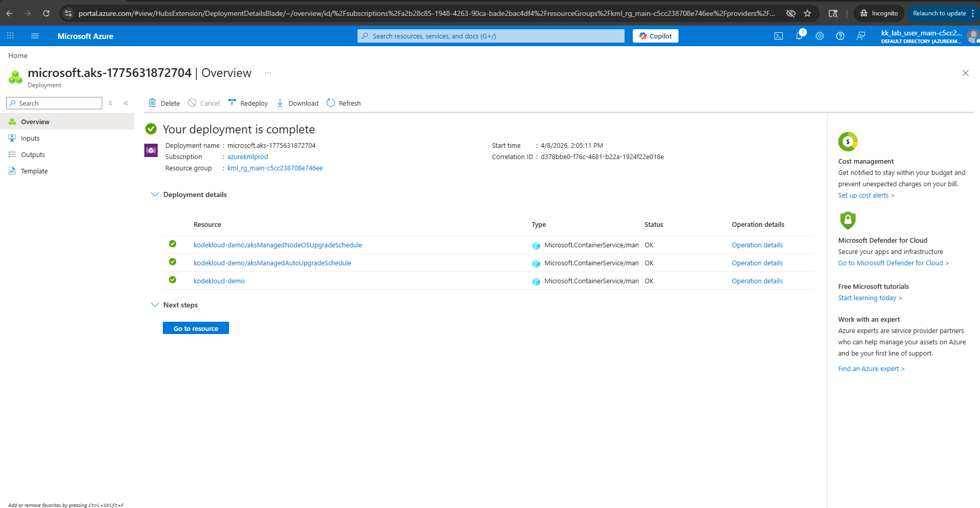Open the feedback icon in header

[x=861, y=36]
